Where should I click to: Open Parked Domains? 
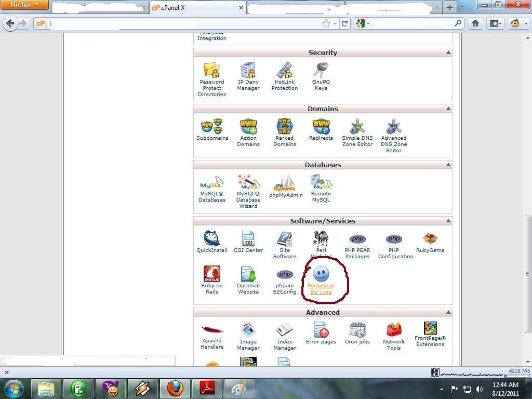click(284, 132)
